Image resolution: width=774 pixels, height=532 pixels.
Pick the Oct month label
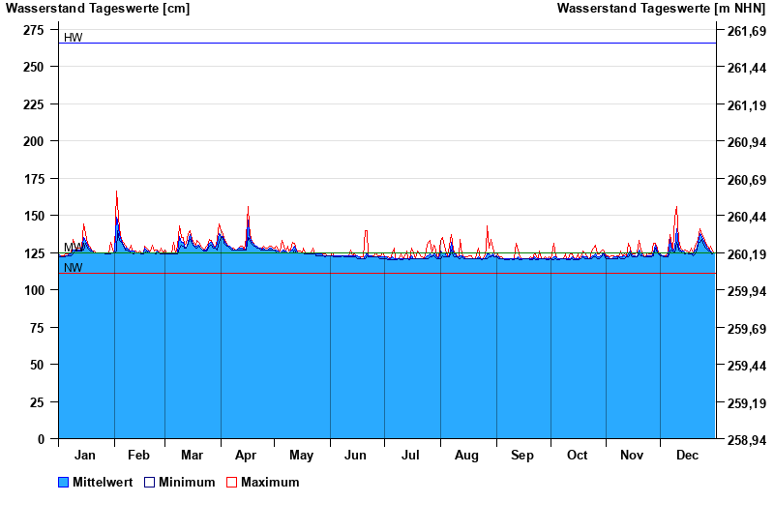[x=577, y=456]
